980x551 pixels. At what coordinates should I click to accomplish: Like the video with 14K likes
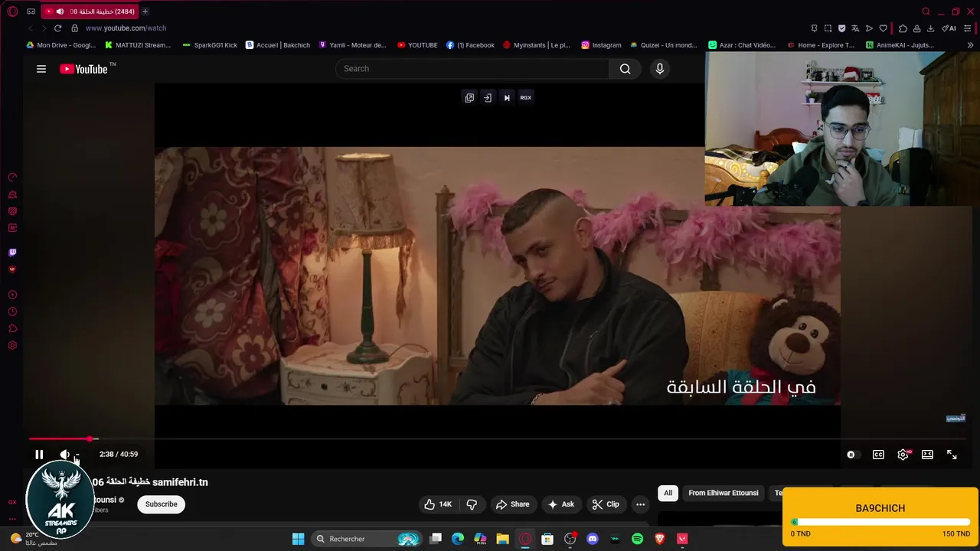tap(438, 504)
